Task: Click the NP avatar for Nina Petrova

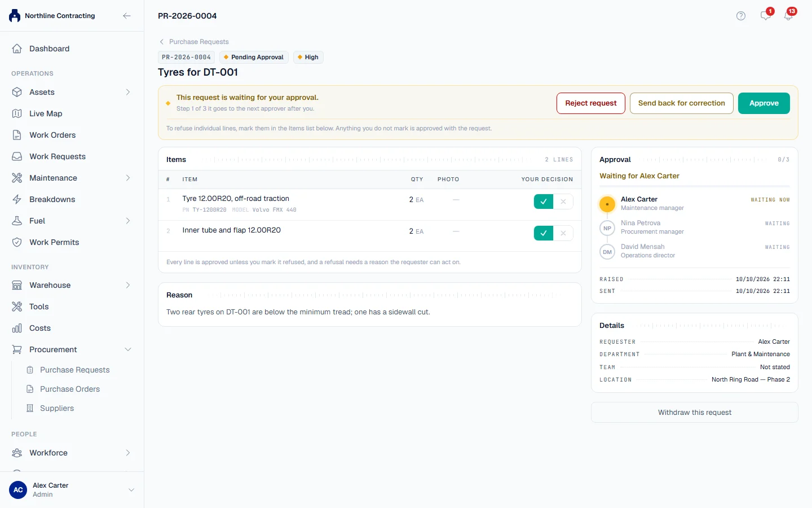Action: click(x=607, y=228)
